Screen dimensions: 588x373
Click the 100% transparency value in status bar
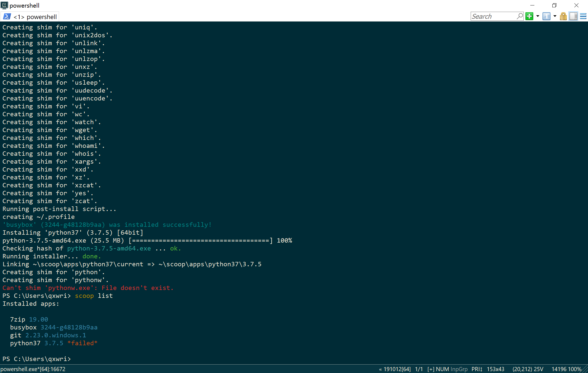pyautogui.click(x=574, y=369)
